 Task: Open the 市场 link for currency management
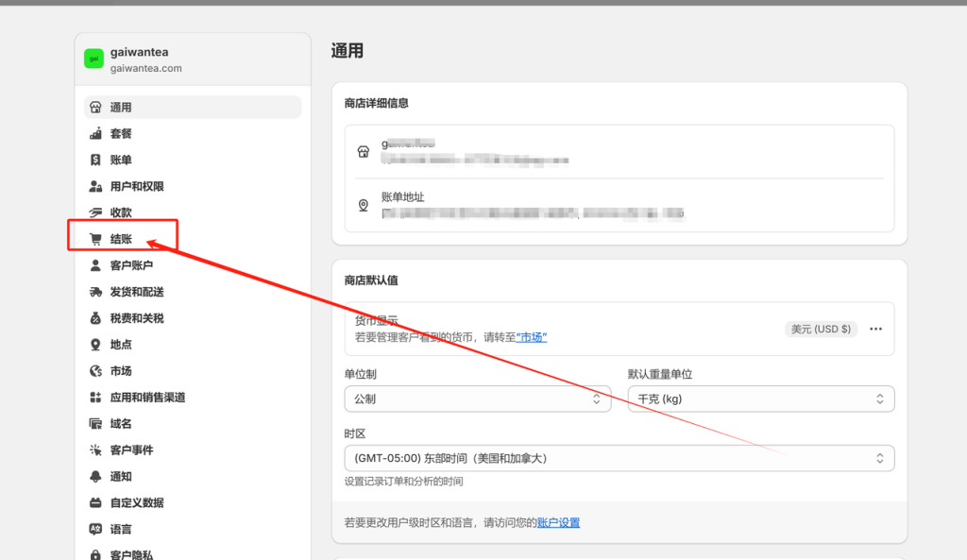531,336
